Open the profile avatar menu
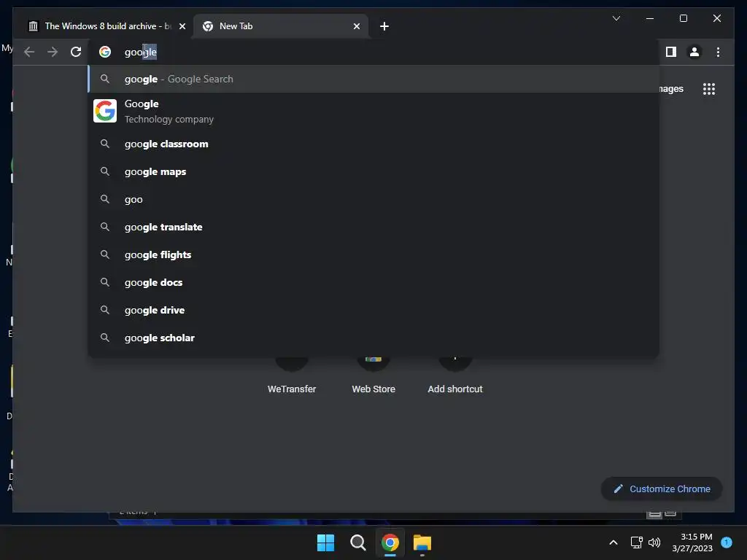 694,52
